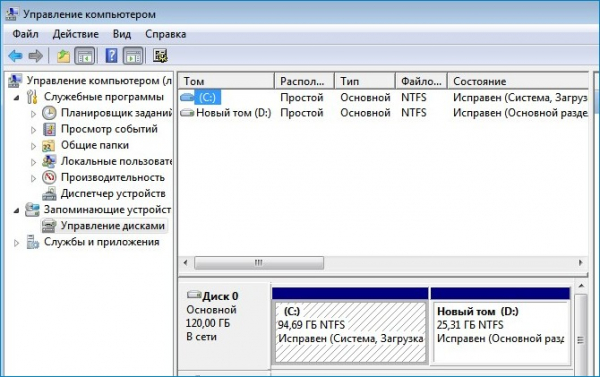This screenshot has height=377, width=600.
Task: Click the disk map scroll up arrow
Action: [x=581, y=286]
